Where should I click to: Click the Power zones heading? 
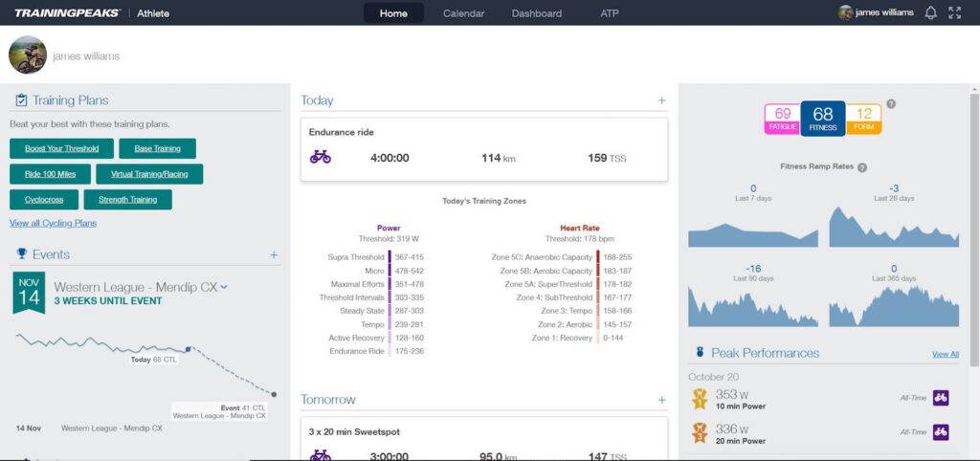389,228
